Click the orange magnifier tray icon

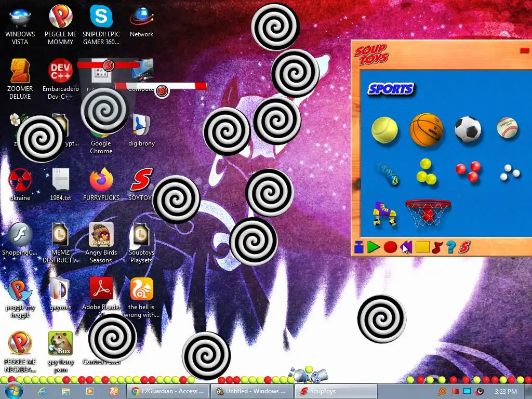(x=442, y=392)
